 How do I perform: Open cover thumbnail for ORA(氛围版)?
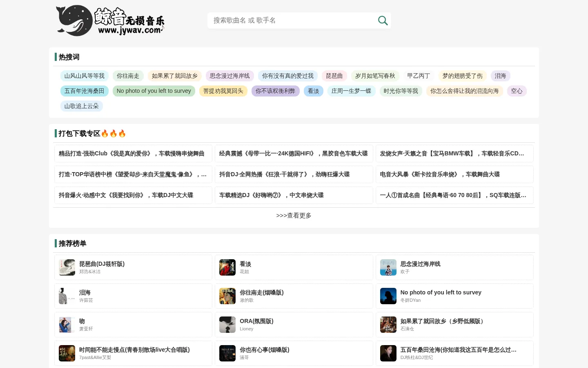(x=227, y=325)
